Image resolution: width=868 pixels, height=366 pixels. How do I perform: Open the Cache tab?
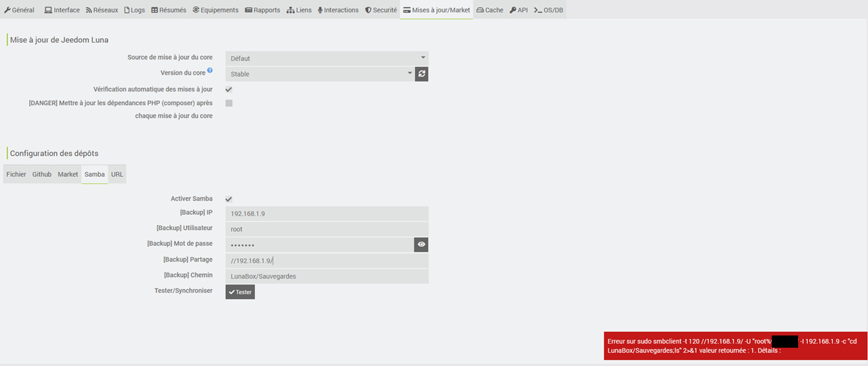click(x=490, y=10)
